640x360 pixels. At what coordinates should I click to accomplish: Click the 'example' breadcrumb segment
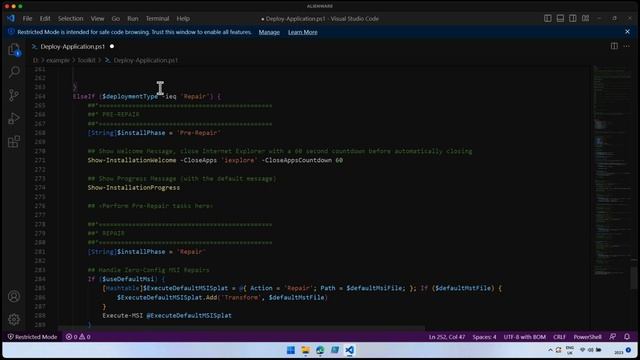[58, 60]
